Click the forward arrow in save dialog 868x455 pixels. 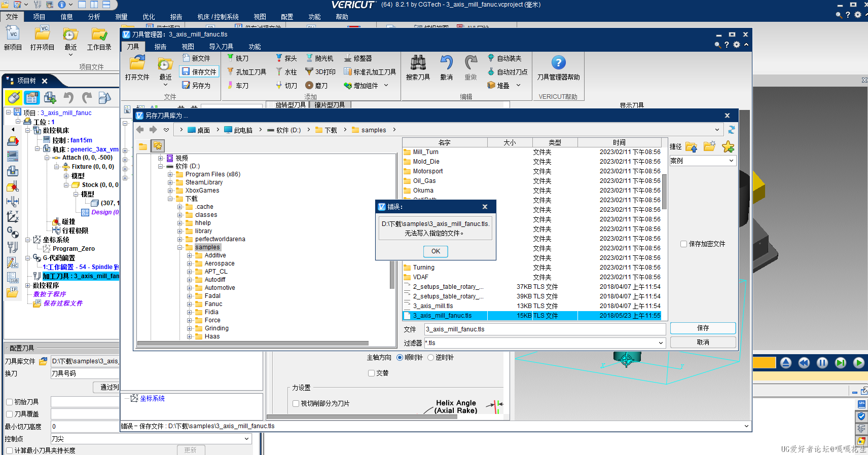point(153,130)
